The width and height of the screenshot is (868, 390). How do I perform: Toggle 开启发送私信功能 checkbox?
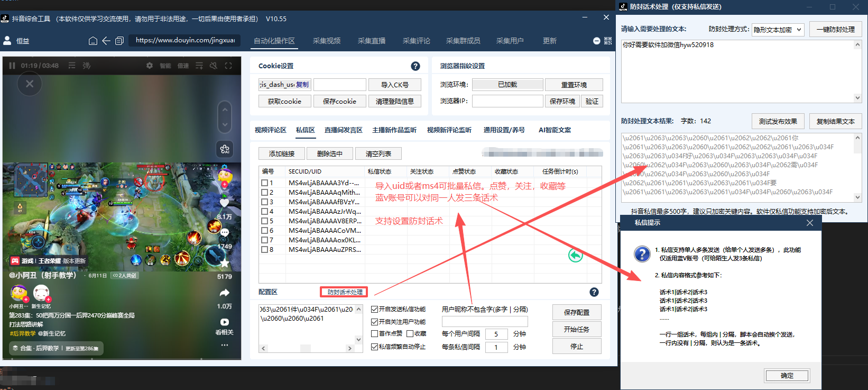[374, 309]
